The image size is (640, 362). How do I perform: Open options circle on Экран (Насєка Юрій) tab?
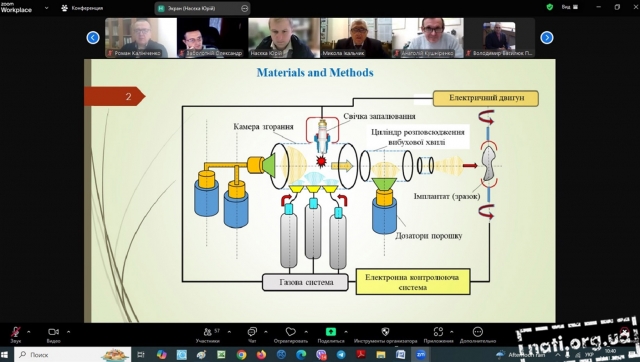point(244,8)
